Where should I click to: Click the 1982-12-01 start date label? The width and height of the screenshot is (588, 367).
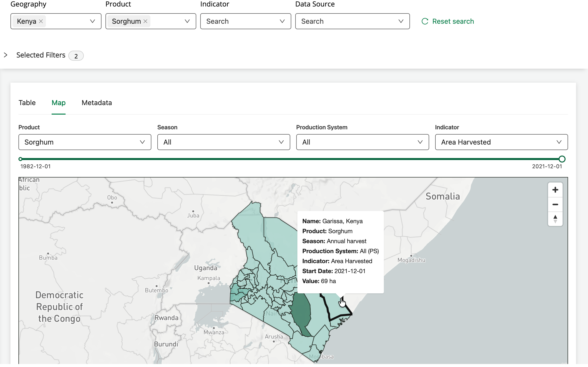[36, 167]
